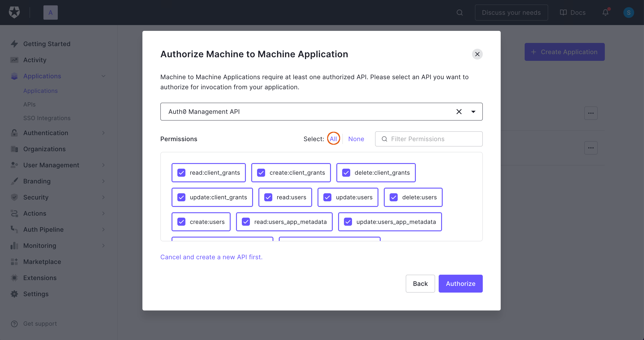
Task: Expand the Auth Pipeline sidebar chevron
Action: [x=103, y=229]
